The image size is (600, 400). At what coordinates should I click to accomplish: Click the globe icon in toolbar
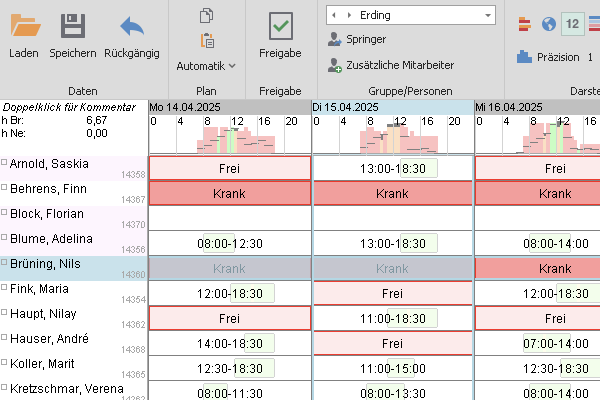point(548,24)
